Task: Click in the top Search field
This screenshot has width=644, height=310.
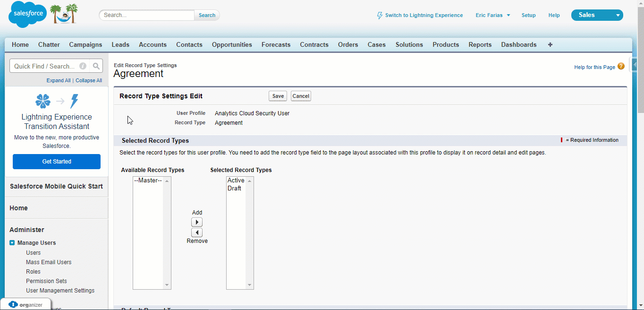Action: point(147,15)
